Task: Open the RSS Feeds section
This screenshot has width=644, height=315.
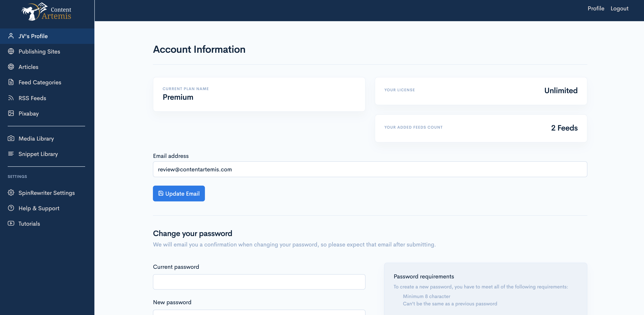Action: click(32, 98)
